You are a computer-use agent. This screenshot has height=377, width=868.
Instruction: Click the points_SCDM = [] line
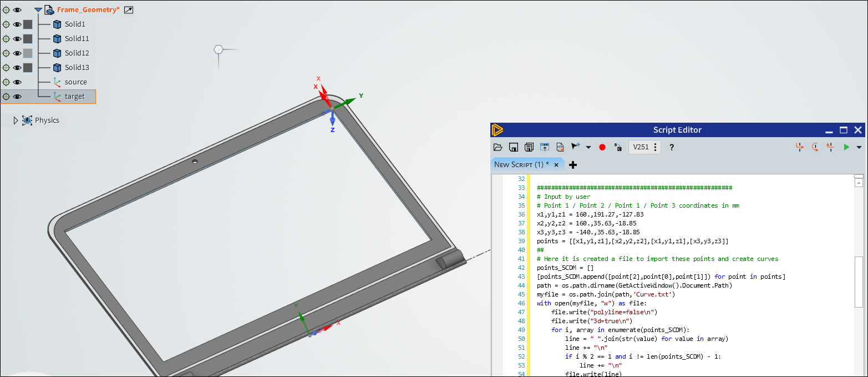coord(565,268)
